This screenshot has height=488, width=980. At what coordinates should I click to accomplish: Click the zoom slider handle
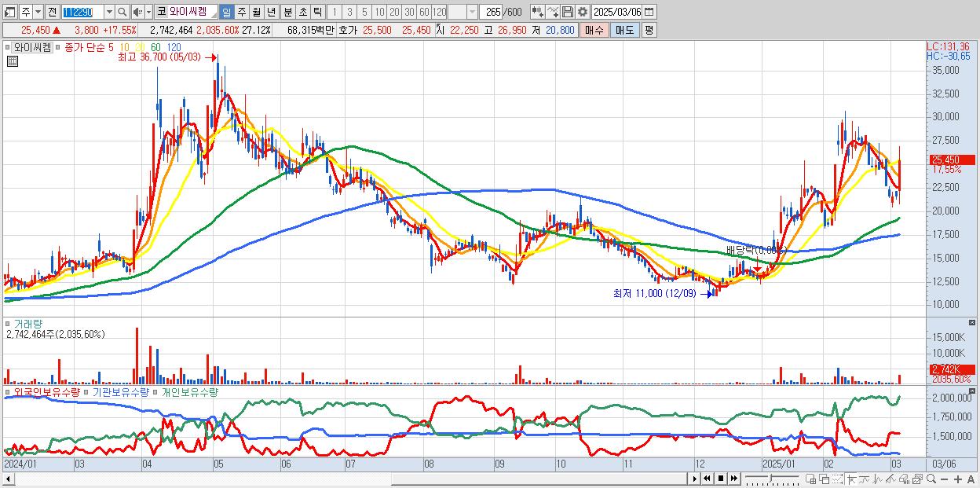pyautogui.click(x=770, y=478)
